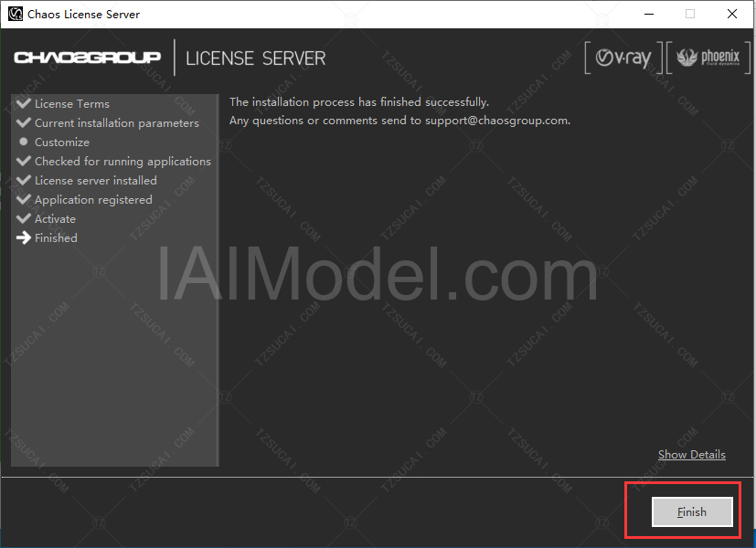Select Application registered step
The width and height of the screenshot is (756, 548).
coord(93,200)
